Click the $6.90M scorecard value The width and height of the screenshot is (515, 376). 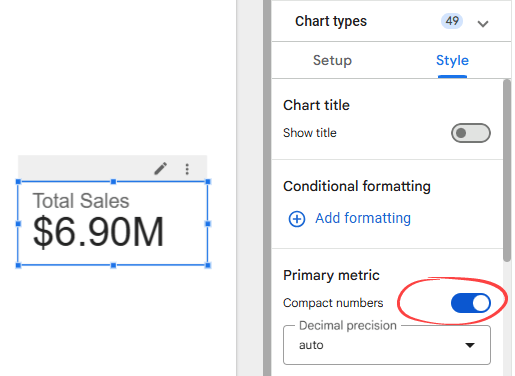(x=98, y=232)
